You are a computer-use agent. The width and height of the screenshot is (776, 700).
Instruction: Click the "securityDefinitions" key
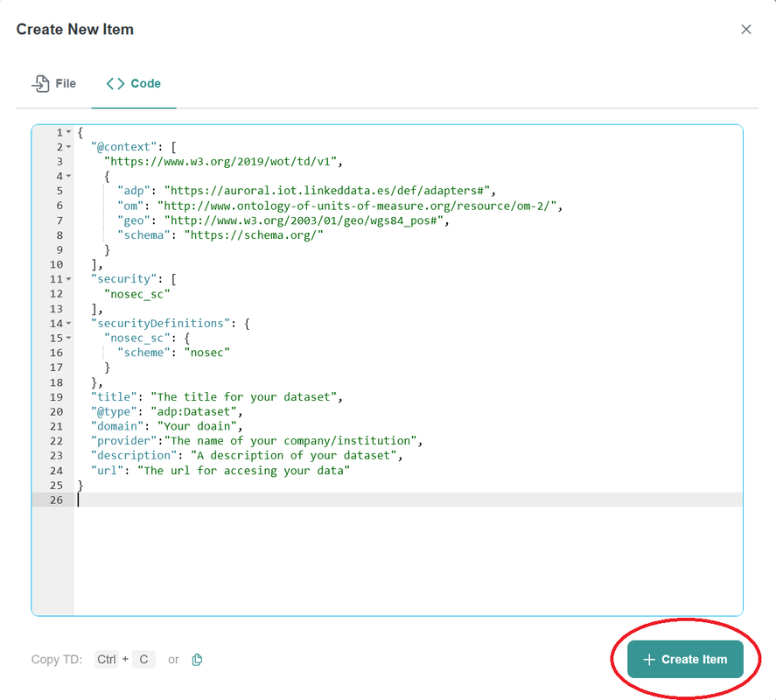pos(160,323)
